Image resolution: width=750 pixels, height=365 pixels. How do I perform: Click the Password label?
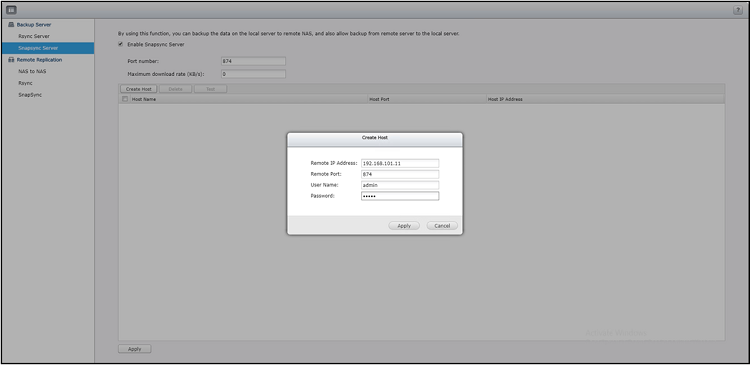click(322, 196)
